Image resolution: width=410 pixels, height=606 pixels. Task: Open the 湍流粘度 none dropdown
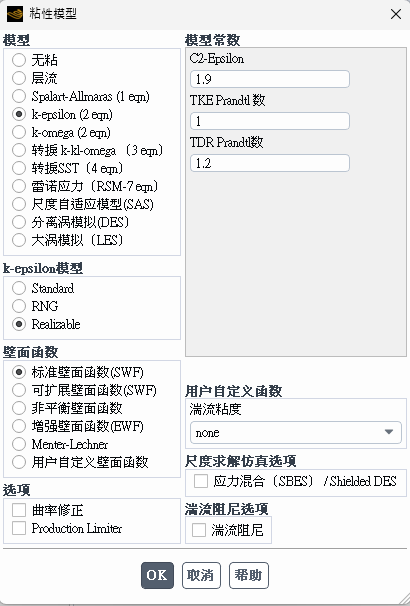point(296,432)
